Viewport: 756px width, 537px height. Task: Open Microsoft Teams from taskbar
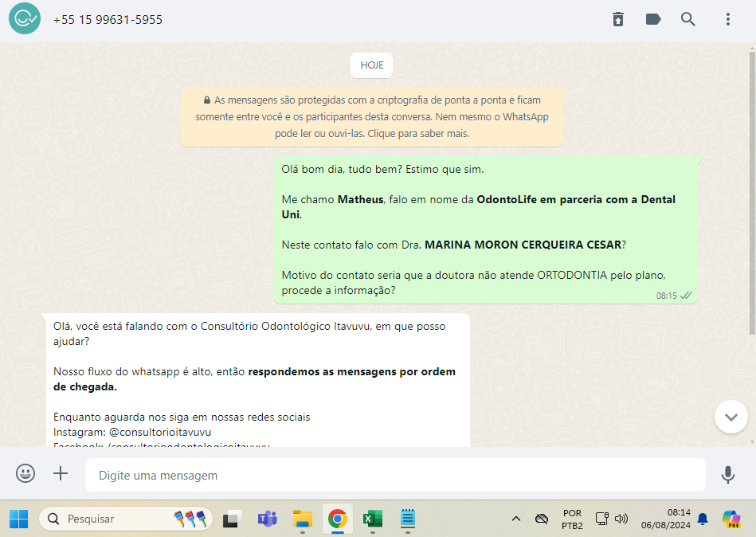(267, 519)
